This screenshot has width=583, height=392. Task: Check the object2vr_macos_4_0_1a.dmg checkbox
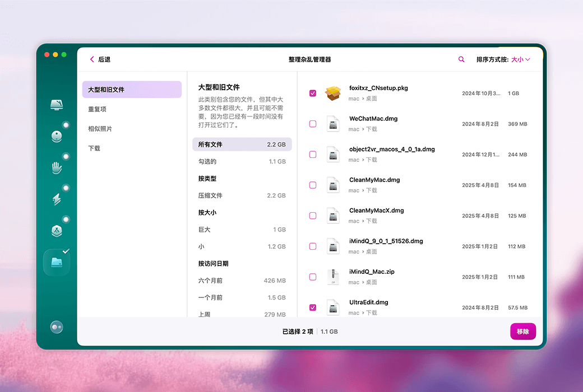click(313, 155)
